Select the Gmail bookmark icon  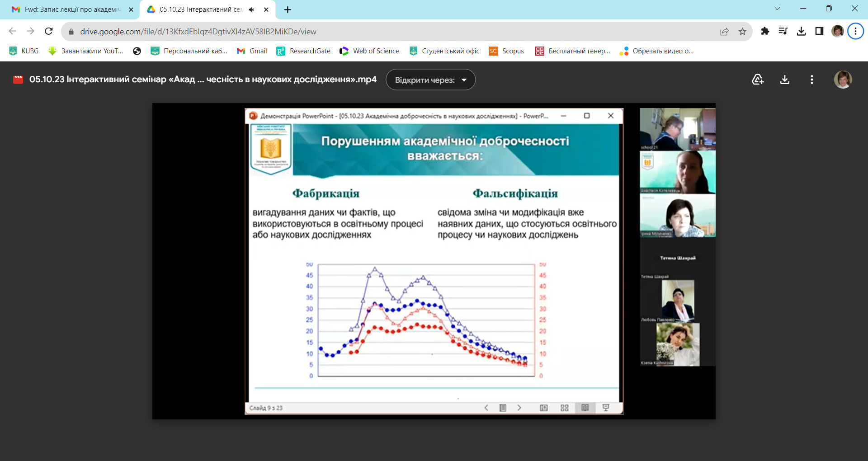point(241,51)
